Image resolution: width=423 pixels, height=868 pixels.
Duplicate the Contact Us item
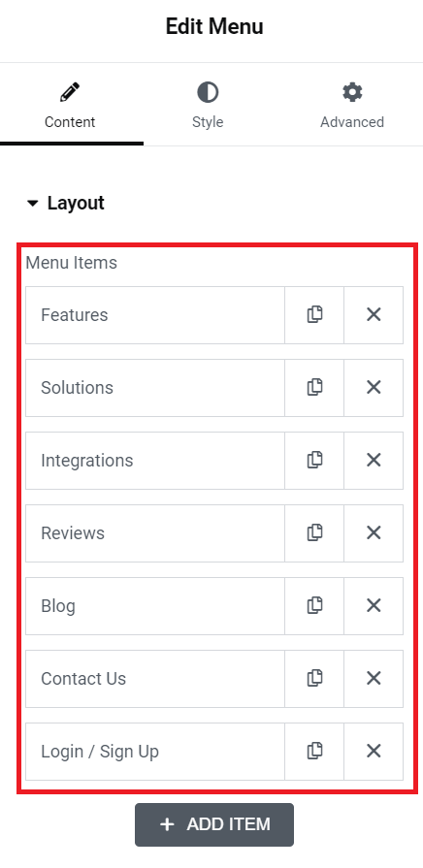pyautogui.click(x=314, y=679)
